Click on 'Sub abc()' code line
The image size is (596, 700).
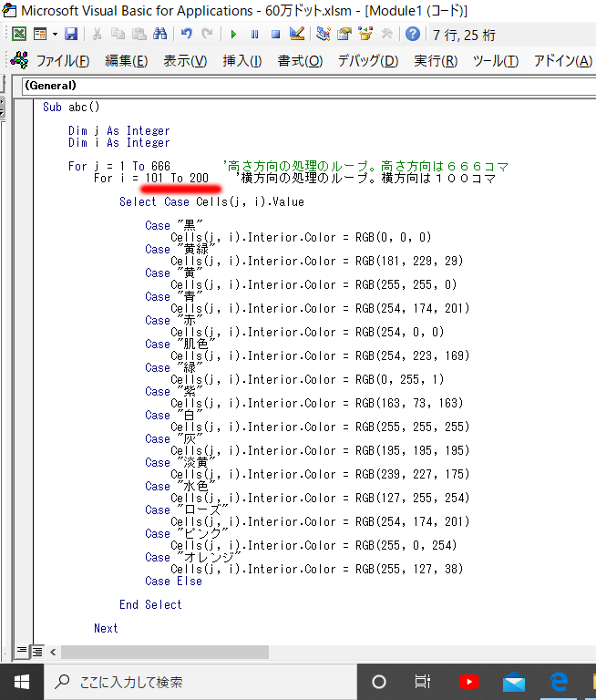tap(71, 108)
